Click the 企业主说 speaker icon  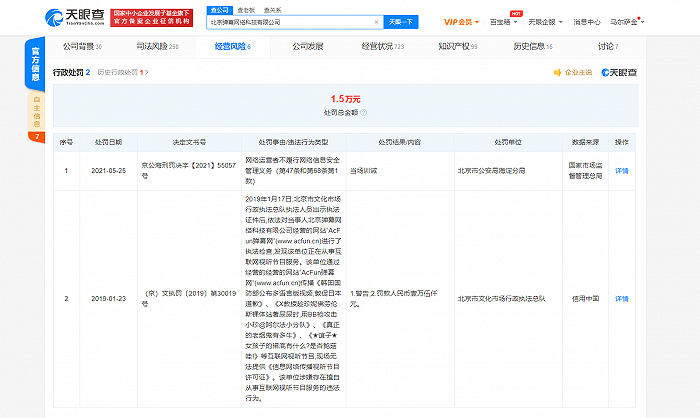click(557, 72)
